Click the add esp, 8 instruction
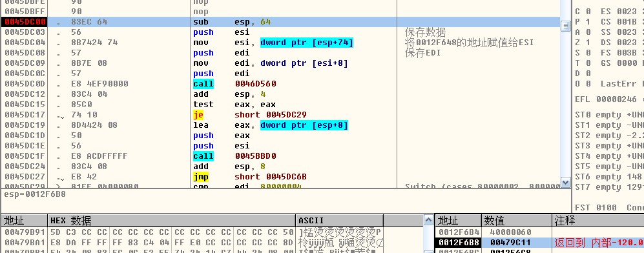 click(230, 166)
